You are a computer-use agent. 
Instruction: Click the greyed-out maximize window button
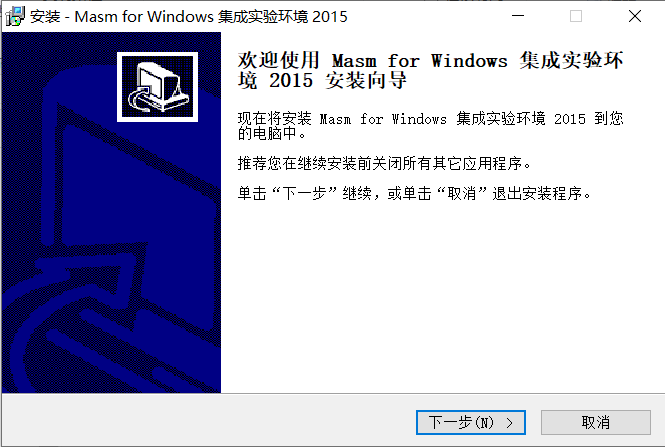tap(576, 16)
